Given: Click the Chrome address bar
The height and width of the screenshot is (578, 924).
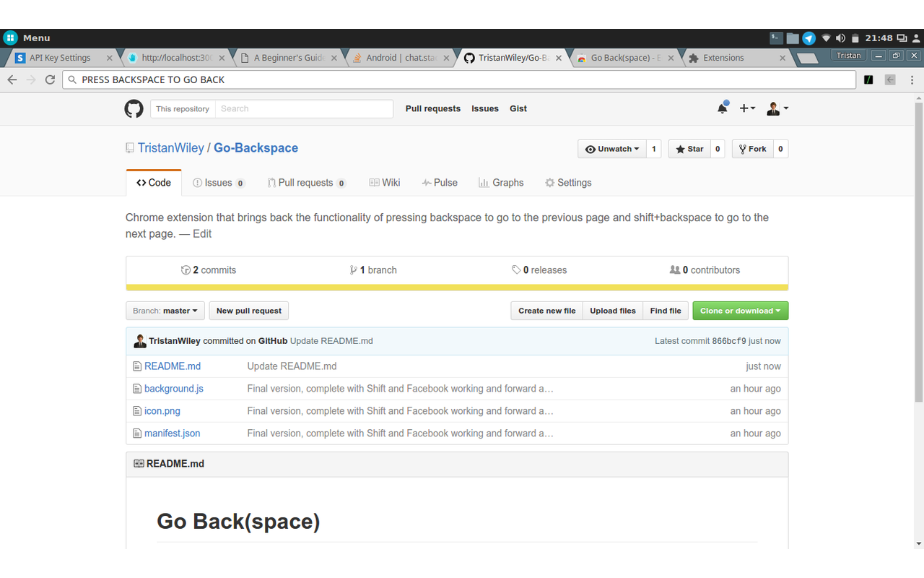Looking at the screenshot, I should (459, 79).
